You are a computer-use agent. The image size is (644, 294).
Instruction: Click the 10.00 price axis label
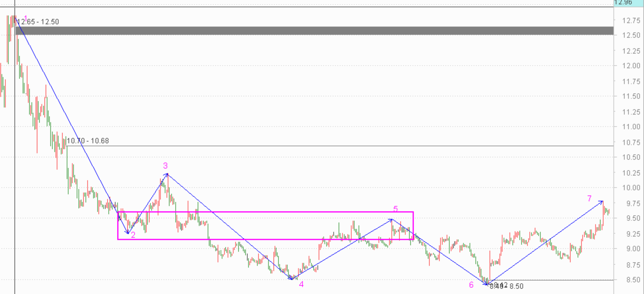(631, 188)
